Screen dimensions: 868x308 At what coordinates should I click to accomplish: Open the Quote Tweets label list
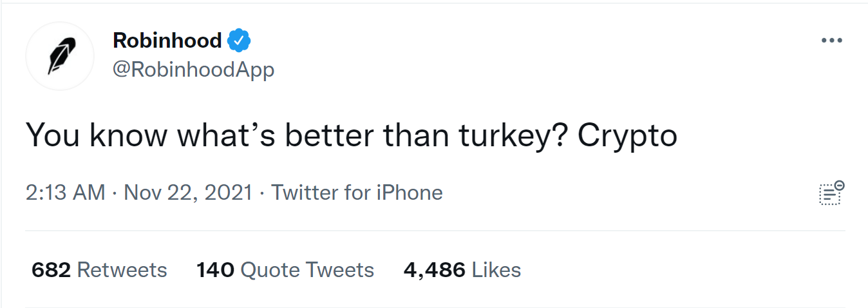[307, 270]
